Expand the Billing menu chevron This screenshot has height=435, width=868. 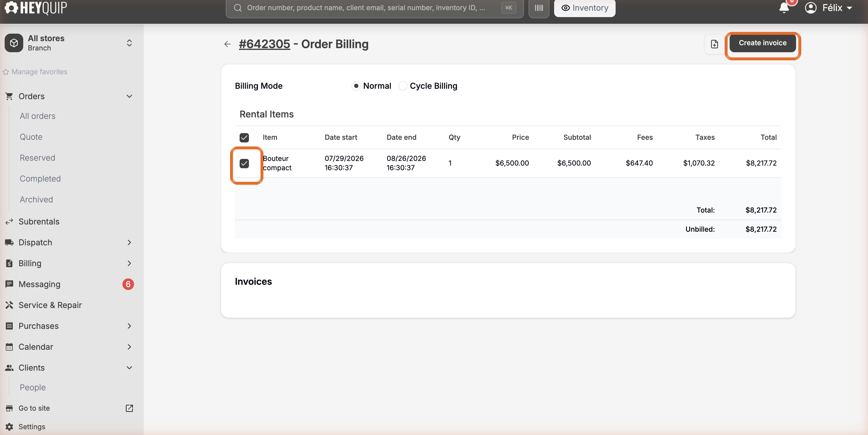pyautogui.click(x=129, y=263)
